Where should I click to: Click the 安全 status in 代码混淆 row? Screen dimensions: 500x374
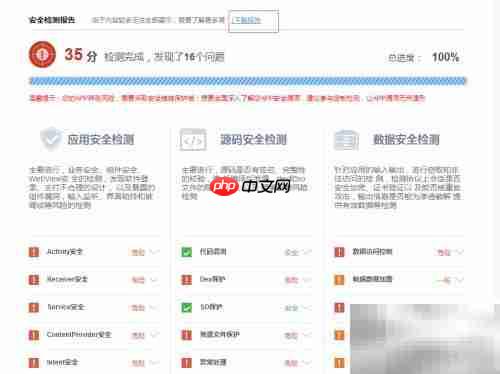point(291,252)
